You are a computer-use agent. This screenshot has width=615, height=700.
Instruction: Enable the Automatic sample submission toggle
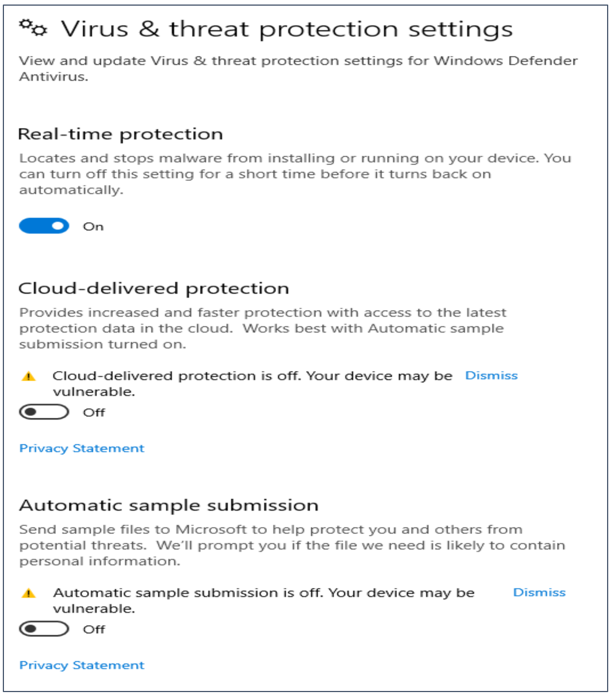(x=44, y=629)
